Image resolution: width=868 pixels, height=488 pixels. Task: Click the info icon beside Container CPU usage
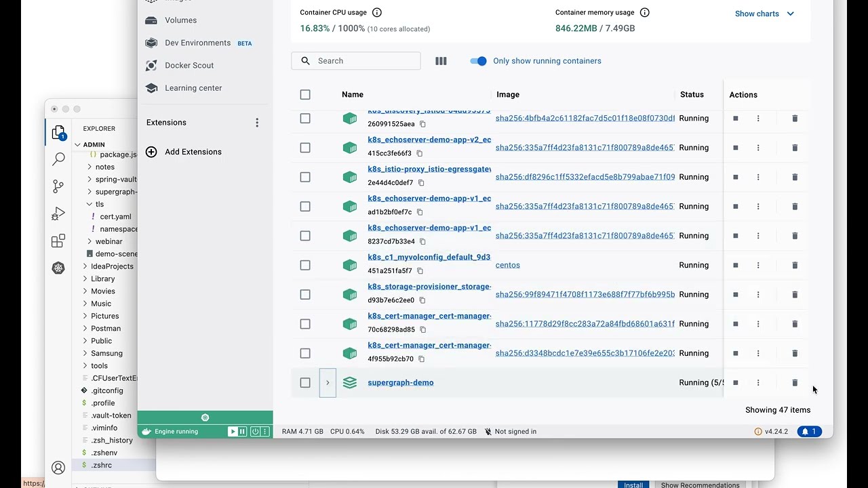pos(377,12)
